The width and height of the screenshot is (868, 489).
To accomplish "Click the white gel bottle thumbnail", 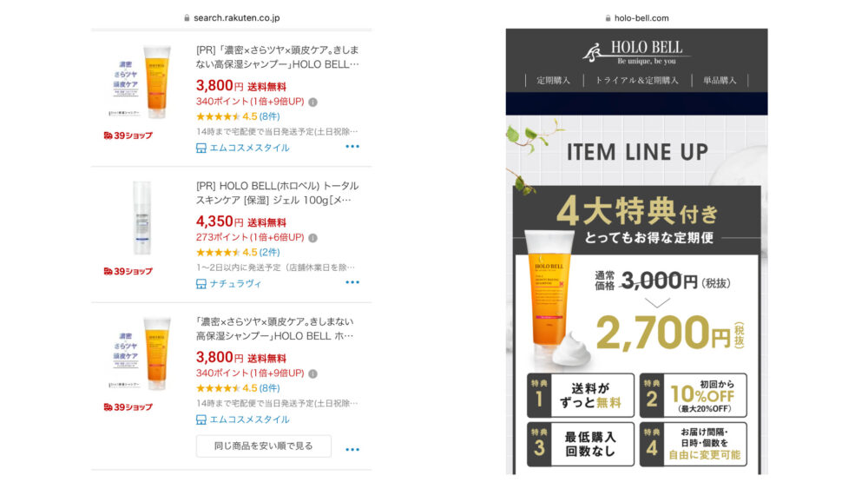I will coord(142,218).
